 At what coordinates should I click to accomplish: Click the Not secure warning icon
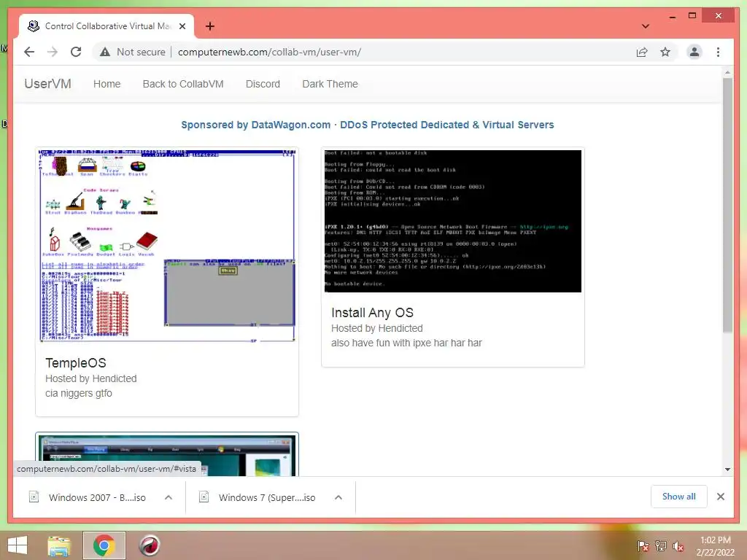[105, 52]
